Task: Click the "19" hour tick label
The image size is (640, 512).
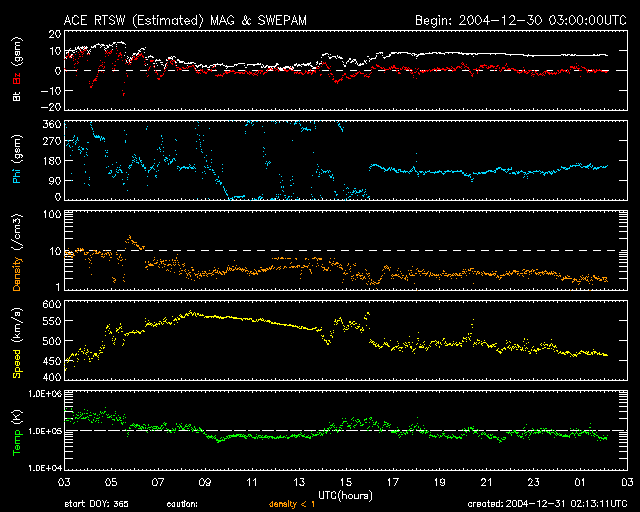Action: 440,482
